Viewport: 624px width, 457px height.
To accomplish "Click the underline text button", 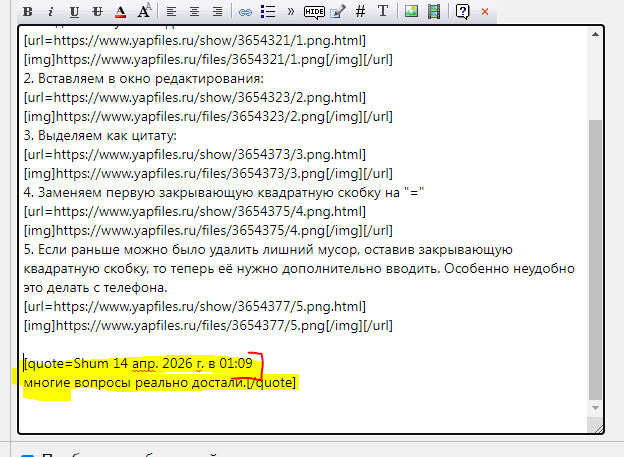I will coord(75,12).
